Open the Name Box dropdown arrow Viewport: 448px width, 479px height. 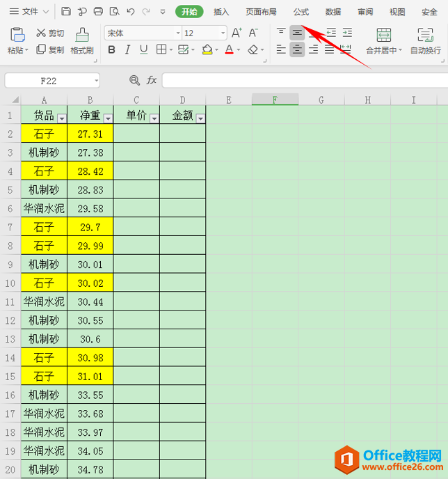(97, 81)
